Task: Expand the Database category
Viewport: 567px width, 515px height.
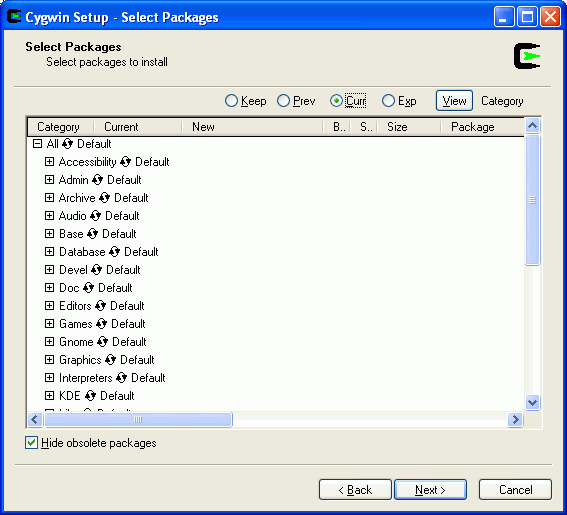Action: 49,252
